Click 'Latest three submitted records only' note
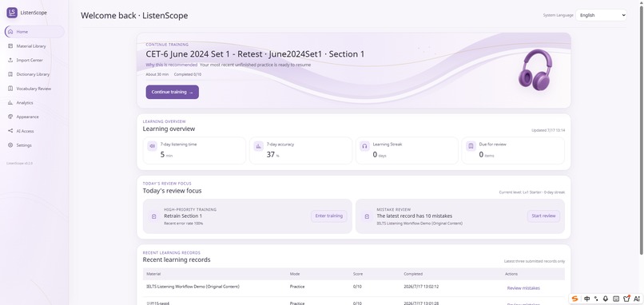This screenshot has height=305, width=644. tap(535, 261)
